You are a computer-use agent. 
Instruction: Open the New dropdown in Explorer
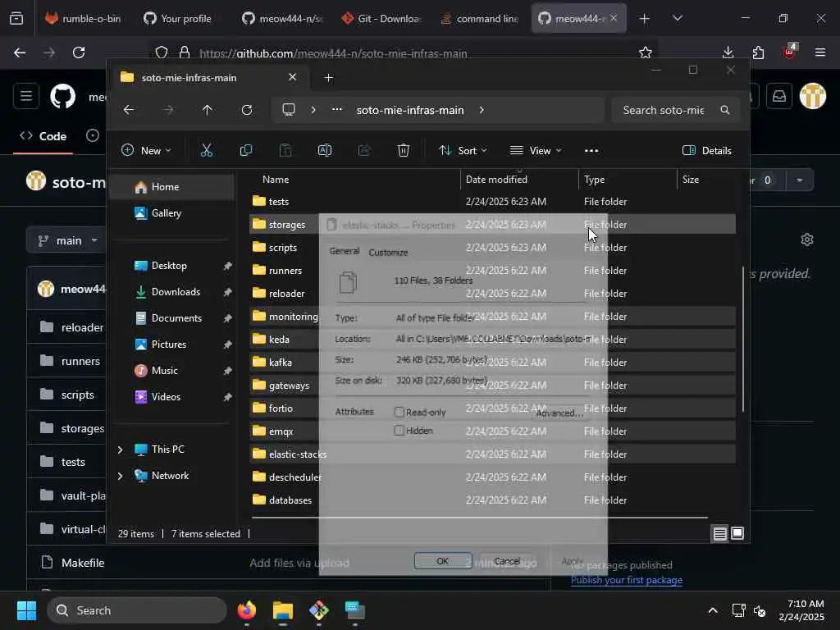[146, 151]
